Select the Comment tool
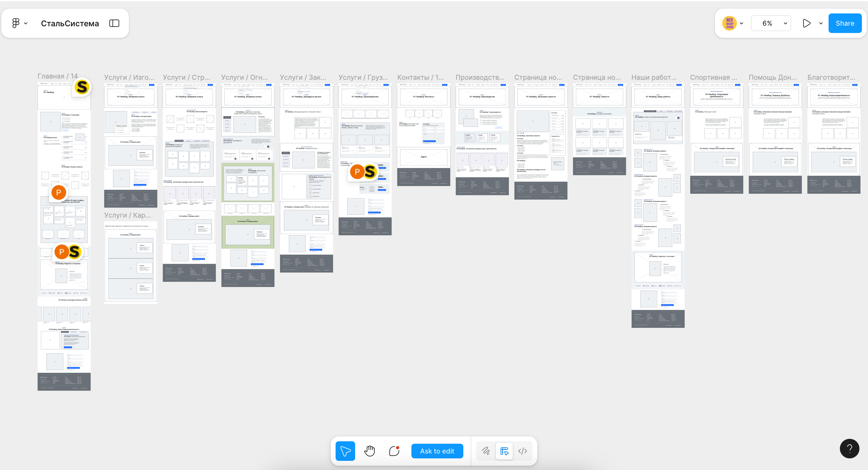The height and width of the screenshot is (470, 868). tap(394, 451)
